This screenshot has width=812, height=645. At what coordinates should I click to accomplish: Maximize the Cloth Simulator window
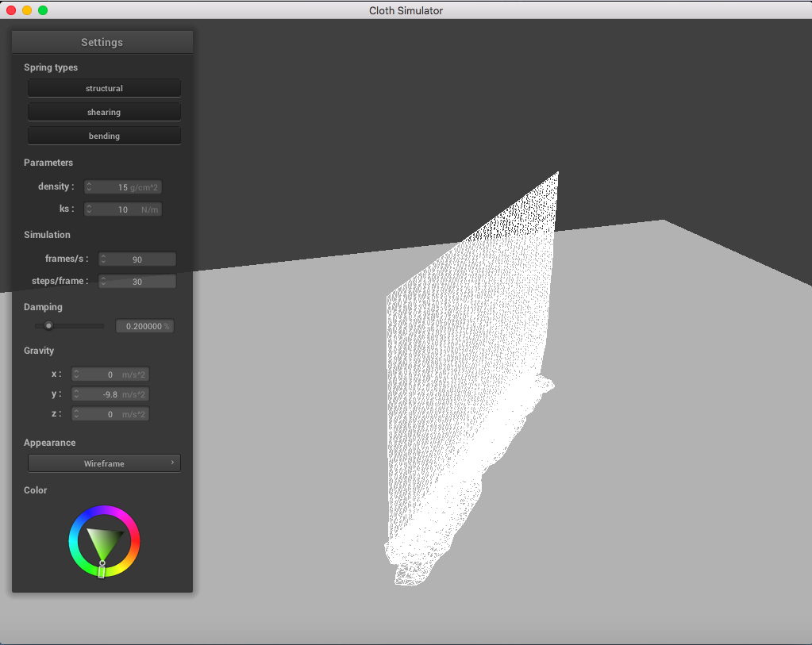(43, 10)
